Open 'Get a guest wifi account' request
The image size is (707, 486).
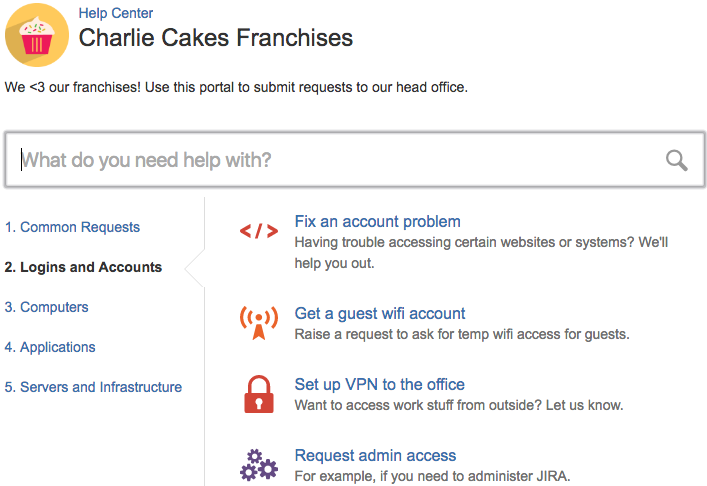[380, 313]
